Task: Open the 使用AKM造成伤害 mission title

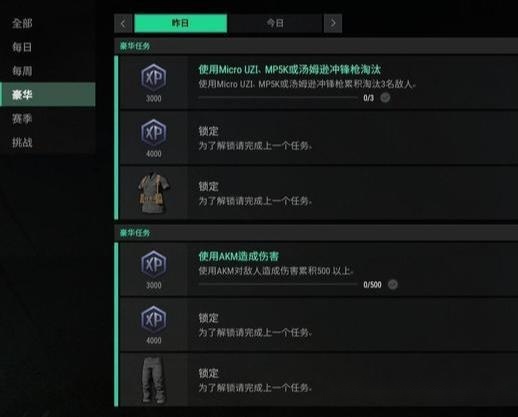Action: (x=238, y=256)
